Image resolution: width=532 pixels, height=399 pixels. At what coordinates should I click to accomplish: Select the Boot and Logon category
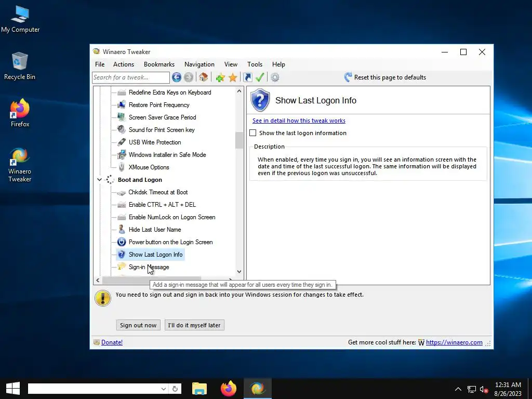pos(140,180)
